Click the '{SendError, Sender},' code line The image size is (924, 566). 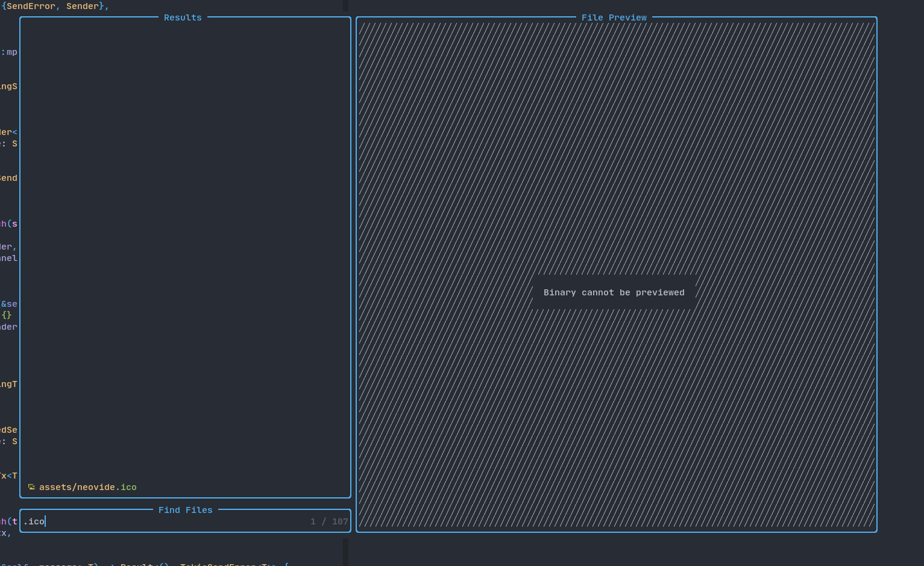click(55, 6)
